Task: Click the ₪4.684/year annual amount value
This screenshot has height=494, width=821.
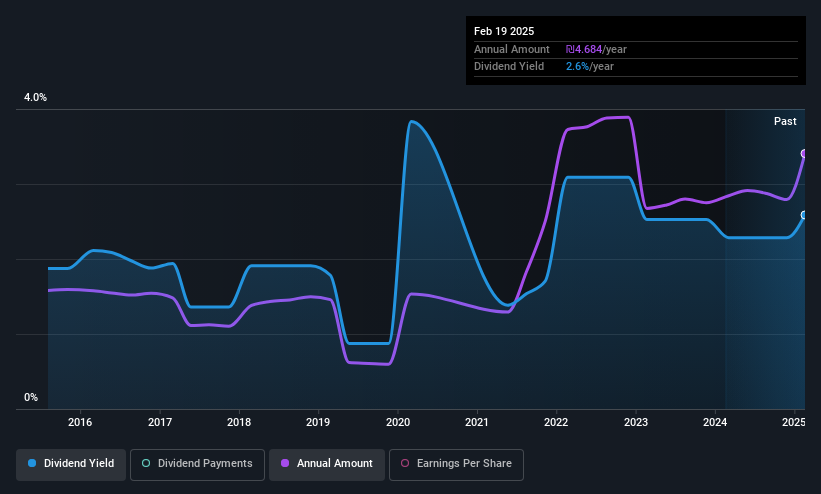Action: [x=596, y=49]
